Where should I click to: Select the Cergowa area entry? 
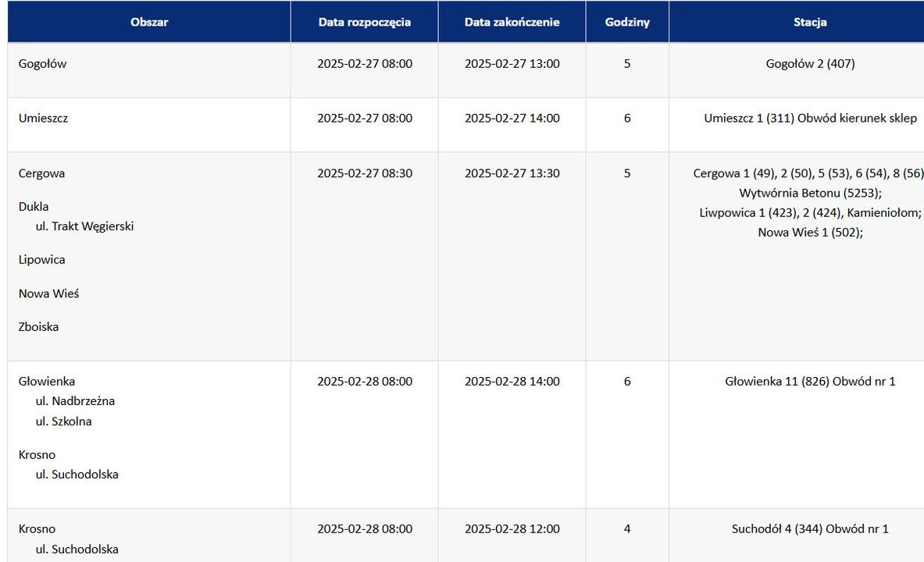point(41,173)
